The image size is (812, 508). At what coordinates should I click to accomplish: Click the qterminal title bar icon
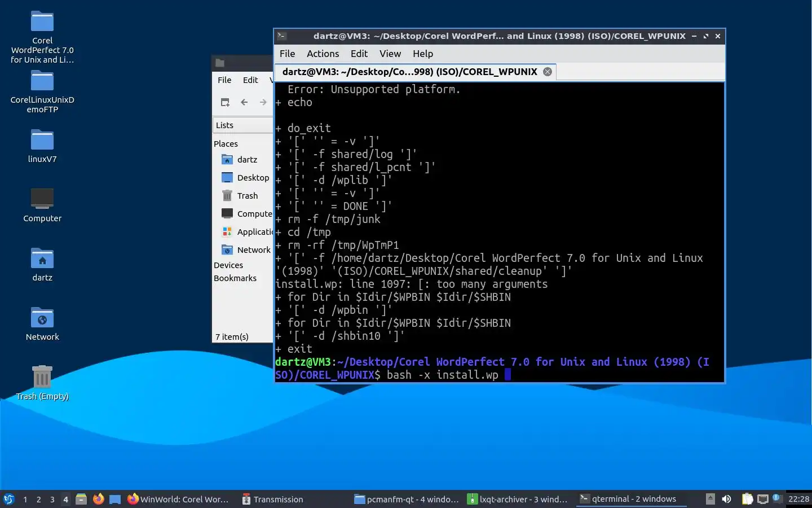283,36
